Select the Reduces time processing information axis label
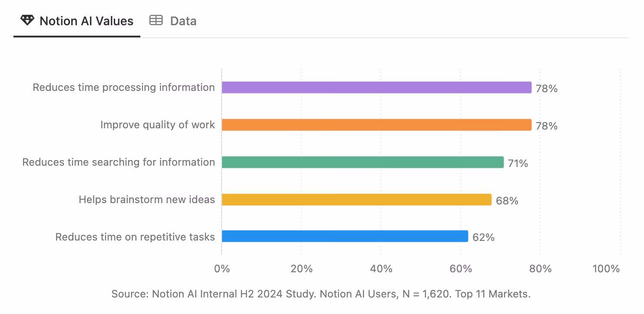Image resolution: width=644 pixels, height=314 pixels. click(123, 87)
